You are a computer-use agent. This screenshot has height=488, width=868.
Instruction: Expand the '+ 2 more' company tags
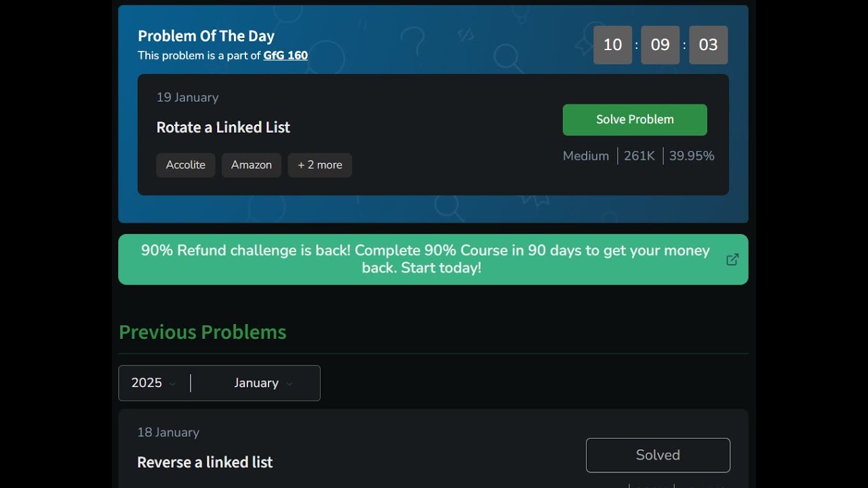click(320, 165)
